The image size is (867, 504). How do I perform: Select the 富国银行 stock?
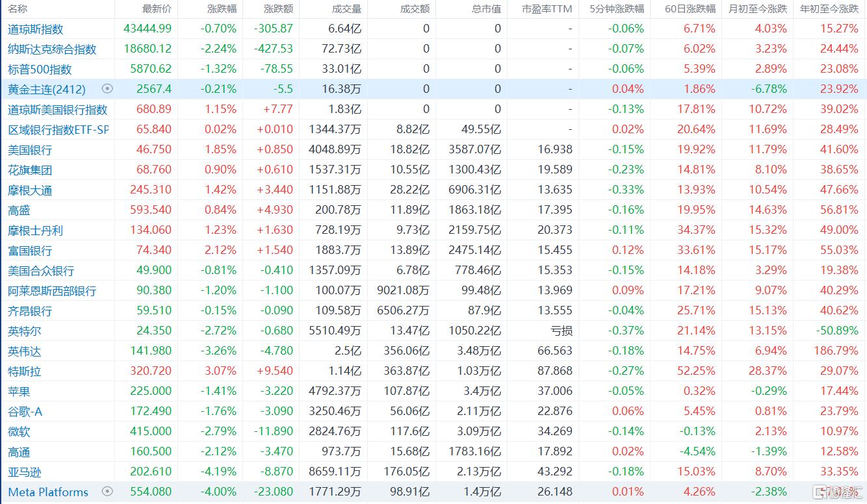30,250
